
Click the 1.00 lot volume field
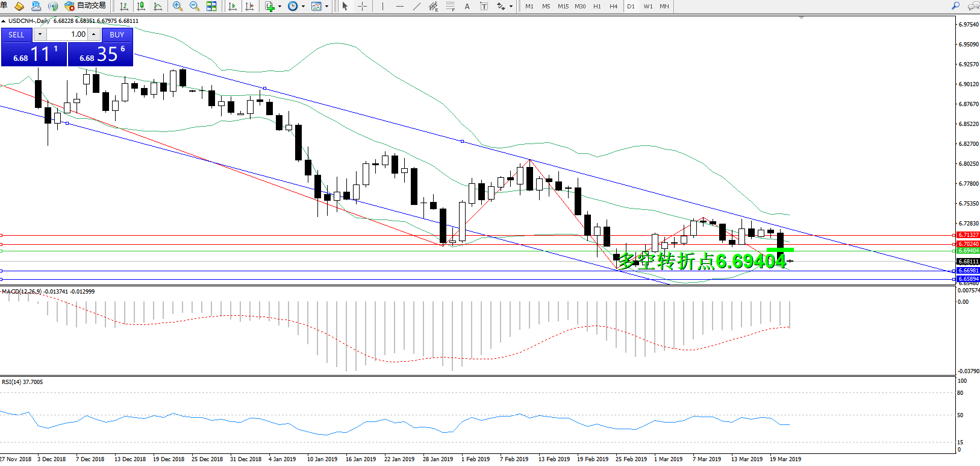[x=67, y=34]
